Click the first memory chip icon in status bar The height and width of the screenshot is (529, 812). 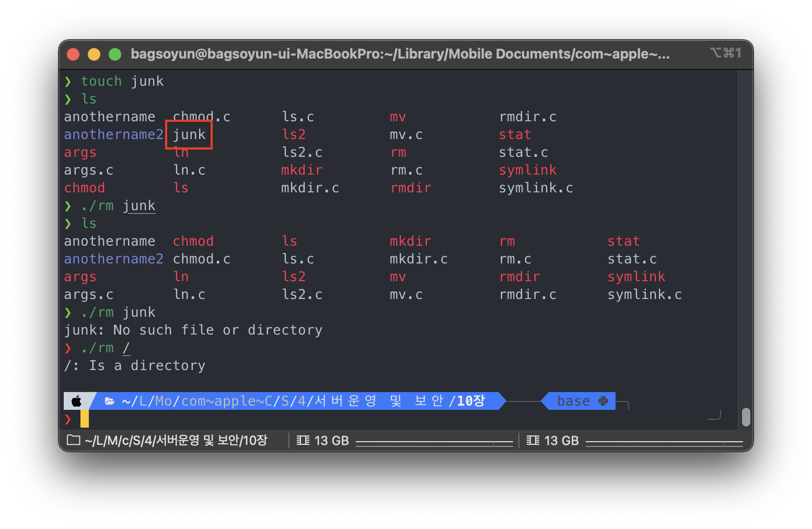303,440
